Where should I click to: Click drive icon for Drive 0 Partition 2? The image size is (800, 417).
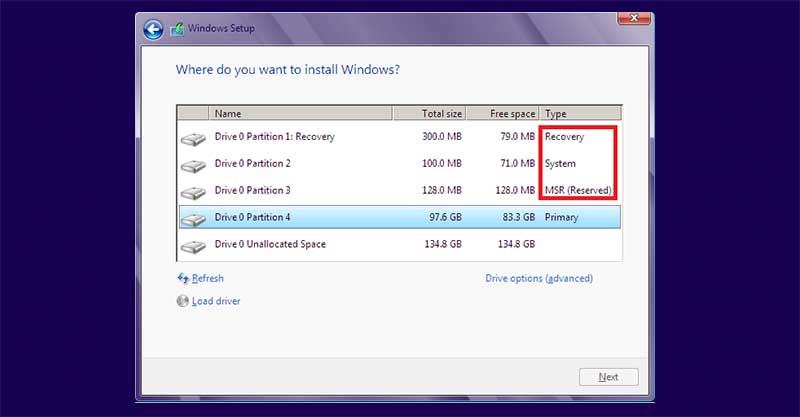(193, 165)
